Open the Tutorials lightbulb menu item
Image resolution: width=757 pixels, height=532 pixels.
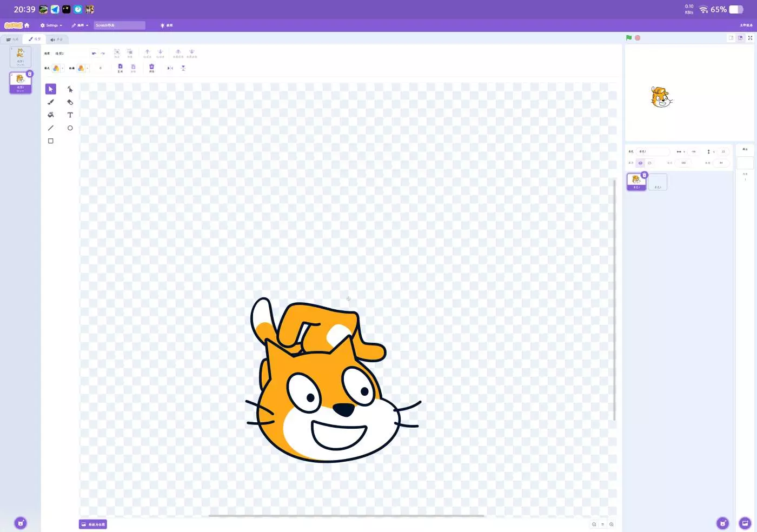click(x=167, y=25)
